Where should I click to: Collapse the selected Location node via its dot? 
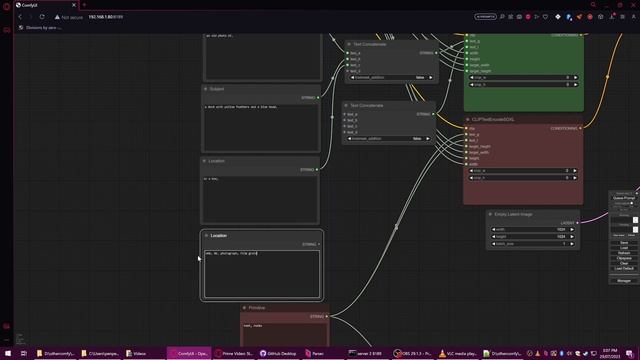point(206,236)
